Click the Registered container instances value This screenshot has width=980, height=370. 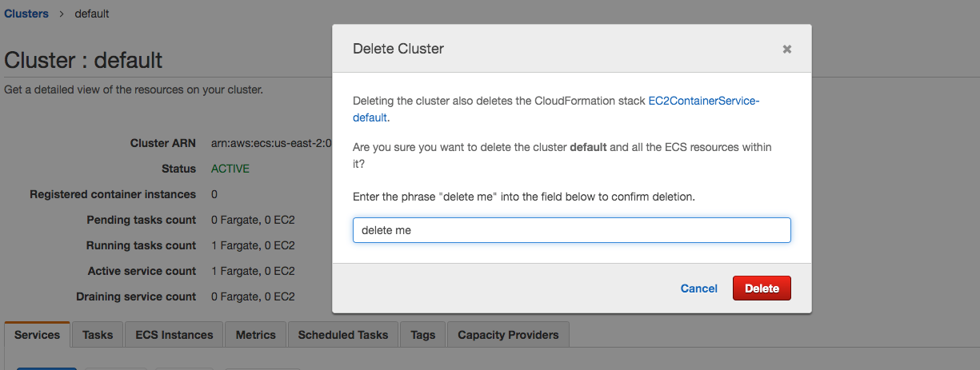pyautogui.click(x=214, y=194)
